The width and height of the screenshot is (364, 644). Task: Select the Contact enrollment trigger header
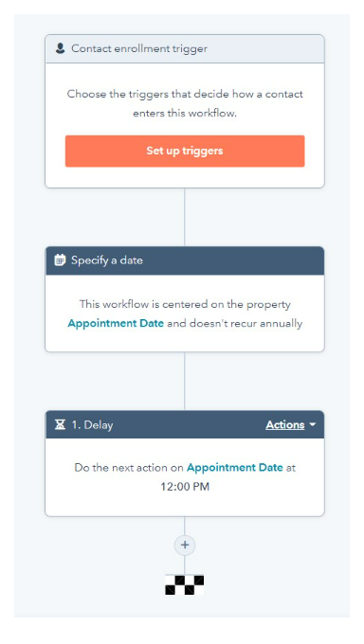pos(185,49)
